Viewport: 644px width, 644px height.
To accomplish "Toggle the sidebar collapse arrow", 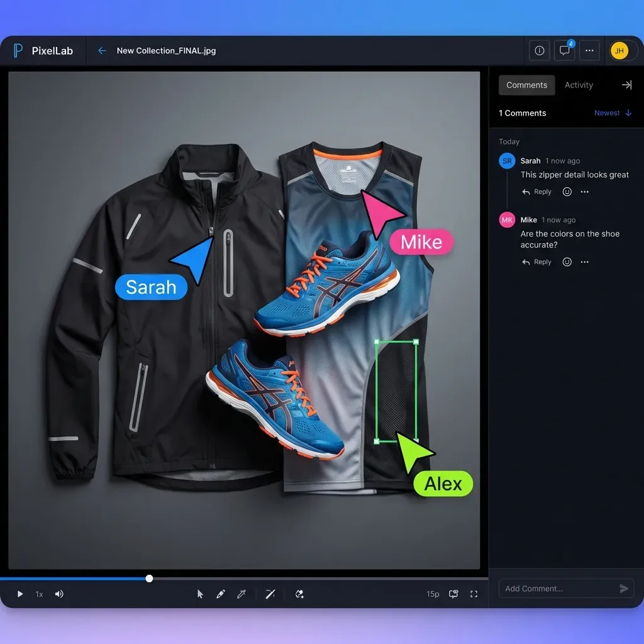I will 626,85.
